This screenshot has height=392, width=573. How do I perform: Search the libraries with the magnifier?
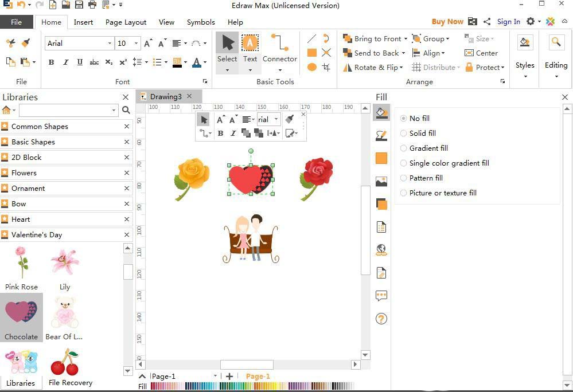(x=126, y=110)
